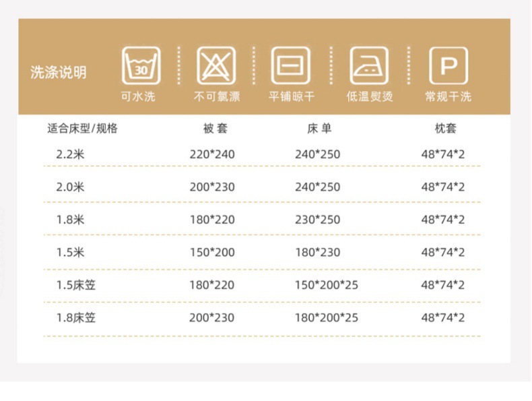
Task: Click the 不可氯漂 label
Action: pos(217,96)
